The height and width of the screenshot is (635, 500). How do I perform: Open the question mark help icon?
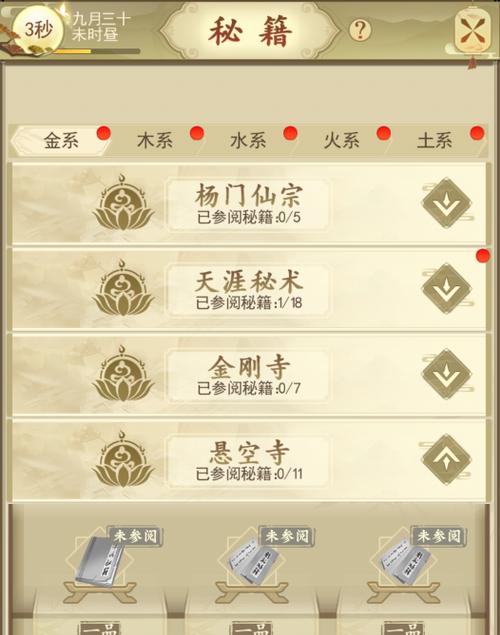tap(360, 30)
